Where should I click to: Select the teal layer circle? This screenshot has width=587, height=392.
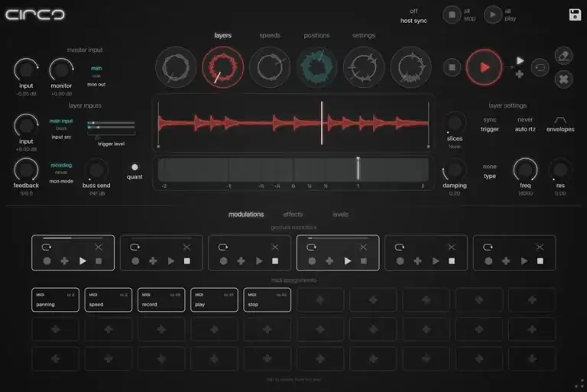[x=316, y=67]
